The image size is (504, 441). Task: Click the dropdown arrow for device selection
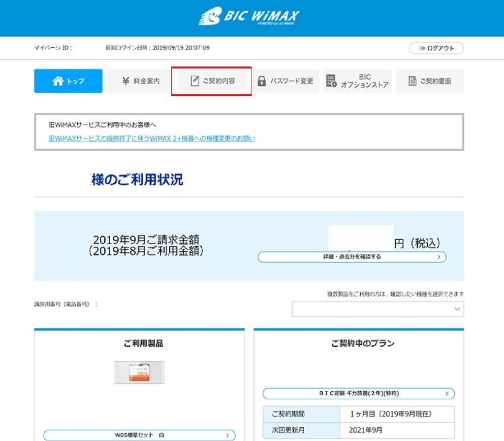pos(457,309)
